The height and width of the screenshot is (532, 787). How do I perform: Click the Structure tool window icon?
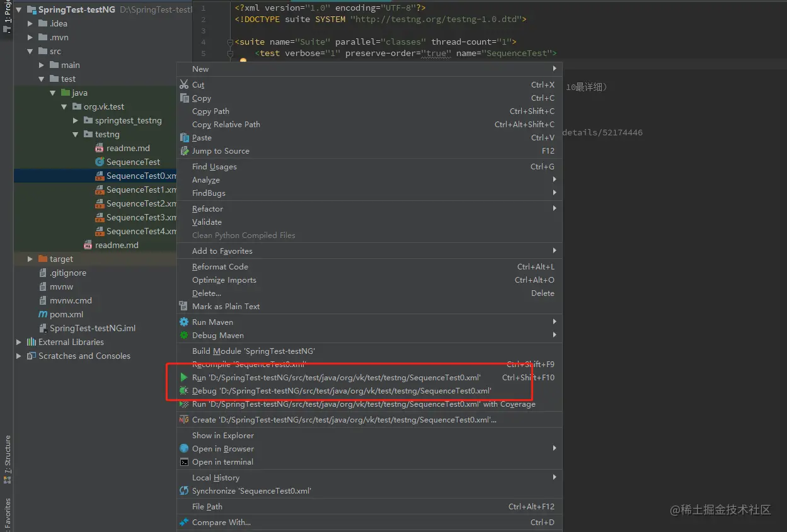[8, 479]
